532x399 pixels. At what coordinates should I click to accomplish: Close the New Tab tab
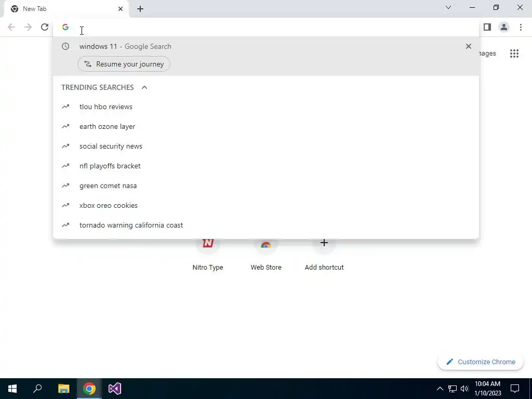pyautogui.click(x=121, y=9)
